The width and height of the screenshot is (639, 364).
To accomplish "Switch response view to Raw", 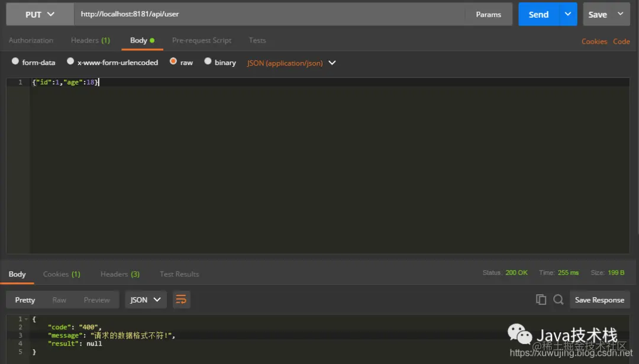I will point(59,300).
